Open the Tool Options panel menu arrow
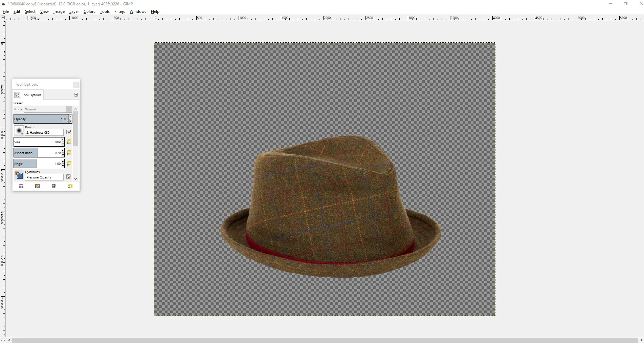The width and height of the screenshot is (644, 343). (76, 94)
